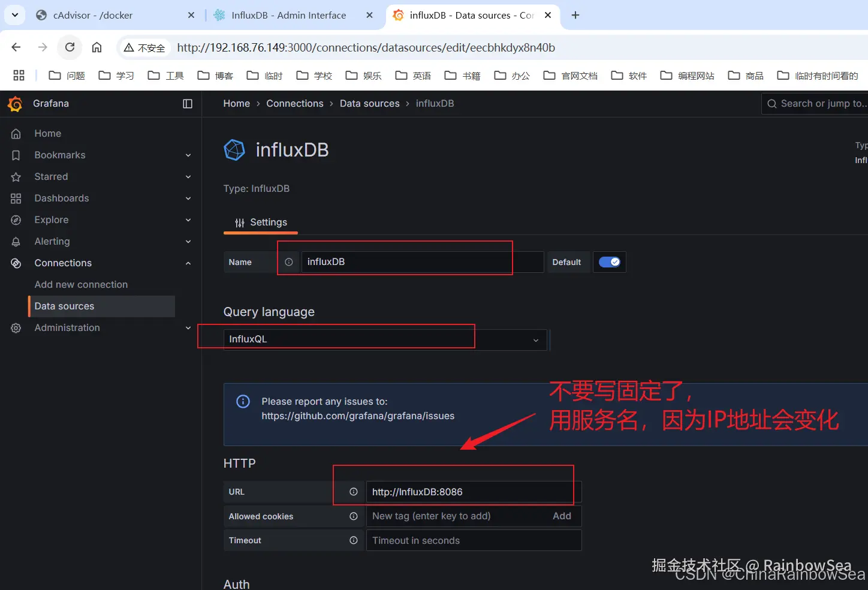
Task: Toggle the Default data source switch
Action: coord(610,262)
